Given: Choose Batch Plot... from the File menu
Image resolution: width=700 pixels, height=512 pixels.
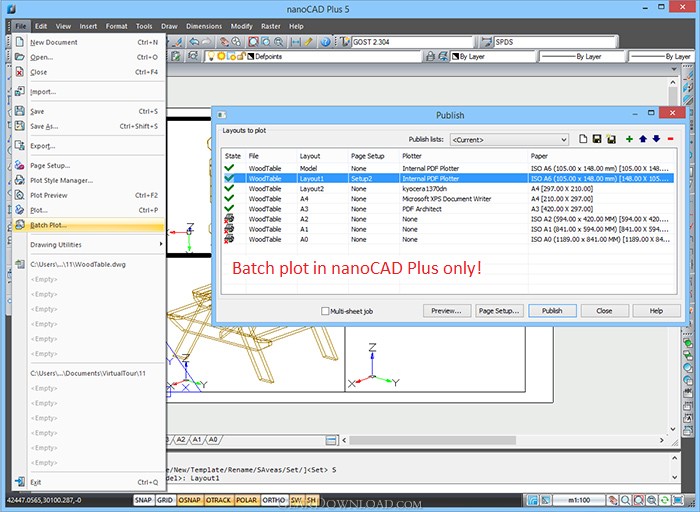Looking at the screenshot, I should coord(88,225).
